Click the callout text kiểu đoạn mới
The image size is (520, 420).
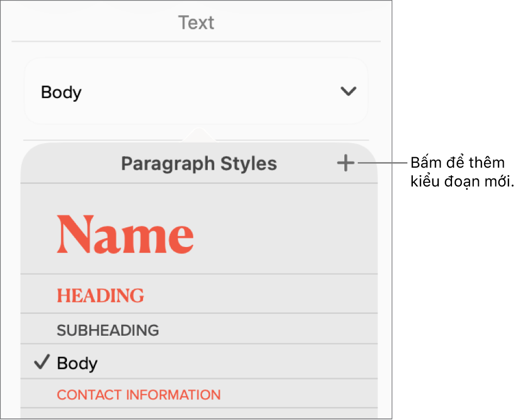tap(462, 182)
